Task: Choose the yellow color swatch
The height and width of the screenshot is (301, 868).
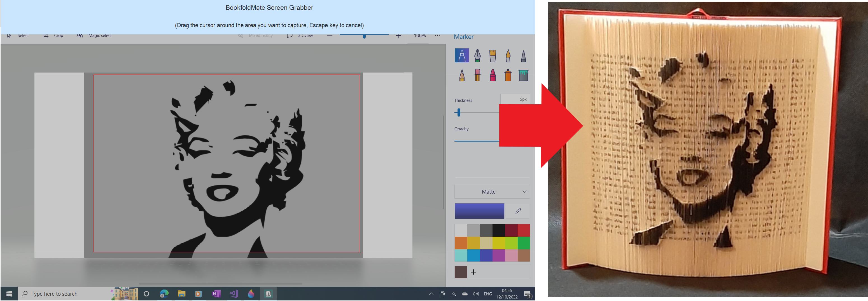Action: pos(498,243)
